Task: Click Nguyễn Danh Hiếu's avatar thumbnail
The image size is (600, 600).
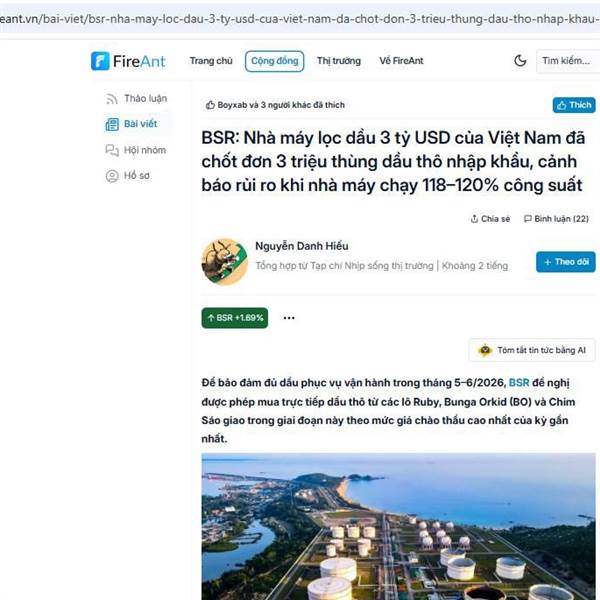Action: pos(225,262)
